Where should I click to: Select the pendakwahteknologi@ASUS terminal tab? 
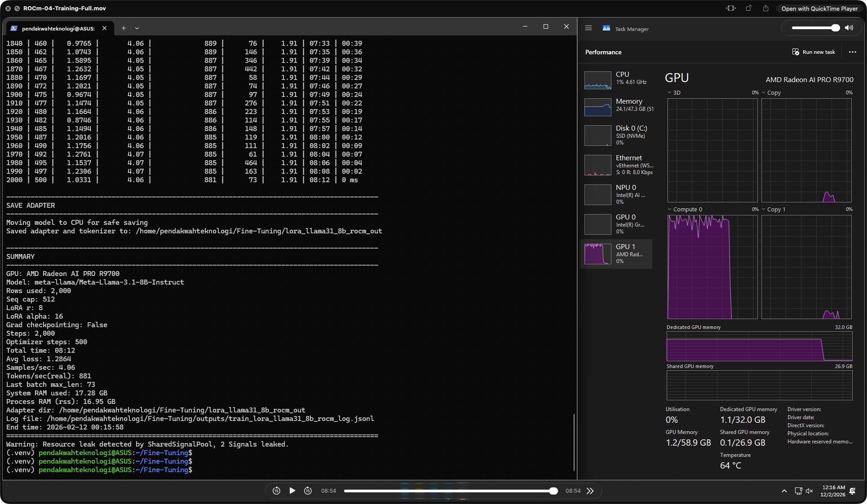tap(58, 28)
